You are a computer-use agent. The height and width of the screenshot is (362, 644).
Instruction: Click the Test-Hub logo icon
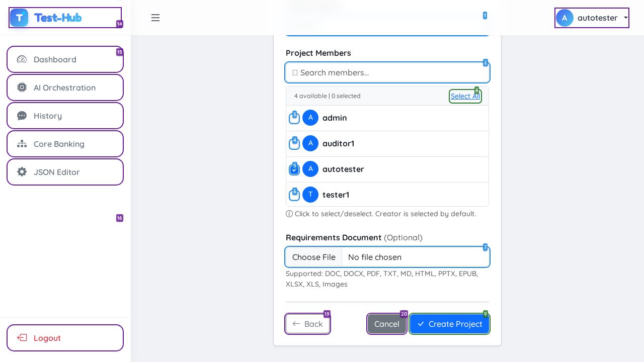click(19, 18)
